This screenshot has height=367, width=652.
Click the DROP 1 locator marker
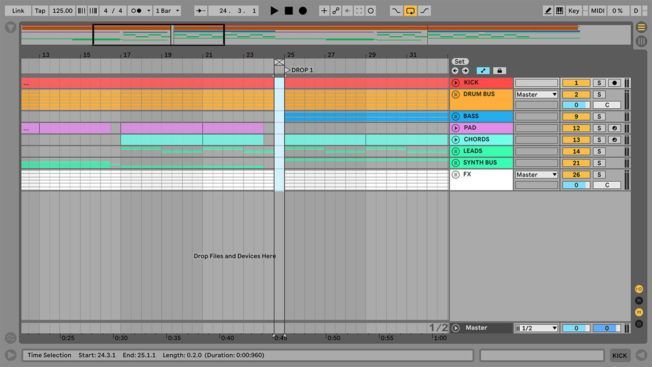tap(288, 70)
